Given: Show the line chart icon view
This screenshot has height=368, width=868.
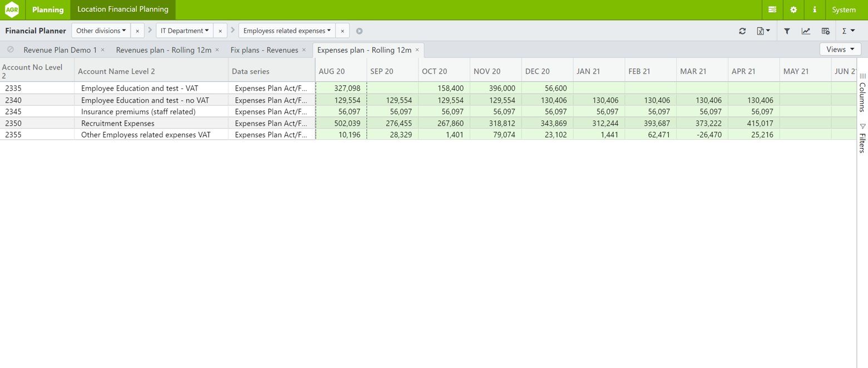Looking at the screenshot, I should [x=806, y=31].
